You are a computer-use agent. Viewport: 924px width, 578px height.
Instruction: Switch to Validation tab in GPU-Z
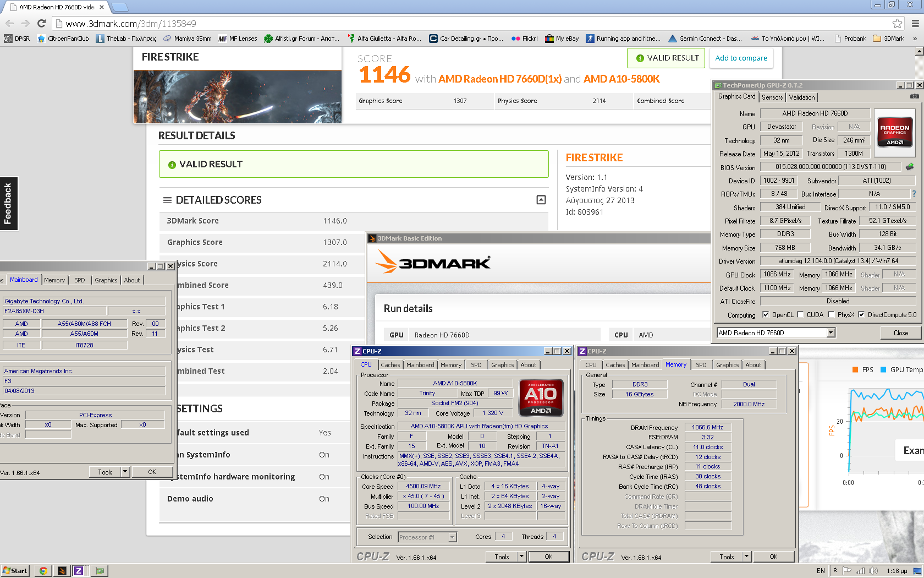click(802, 97)
